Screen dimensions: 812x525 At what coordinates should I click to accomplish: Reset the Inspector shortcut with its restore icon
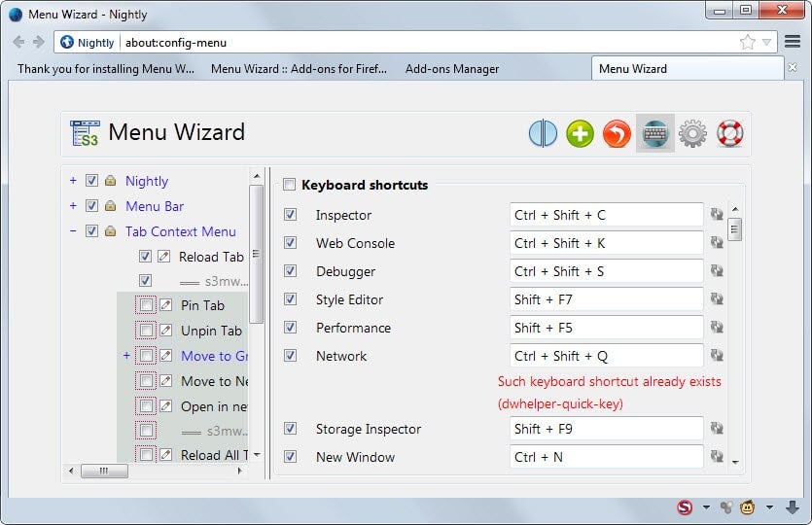point(717,214)
